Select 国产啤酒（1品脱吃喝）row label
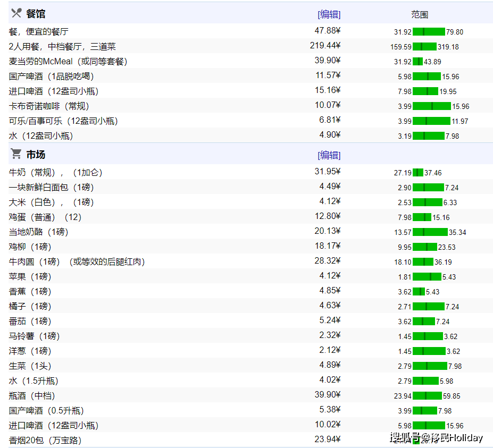This screenshot has height=448, width=493. pyautogui.click(x=51, y=77)
